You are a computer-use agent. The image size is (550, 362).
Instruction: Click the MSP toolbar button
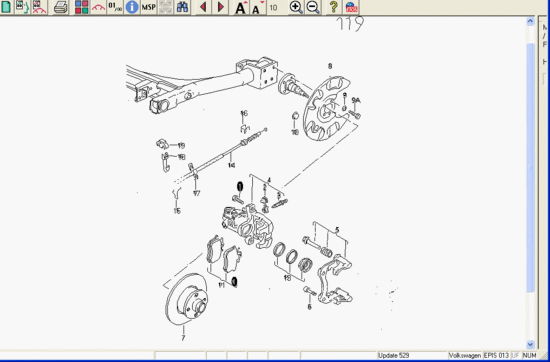148,7
